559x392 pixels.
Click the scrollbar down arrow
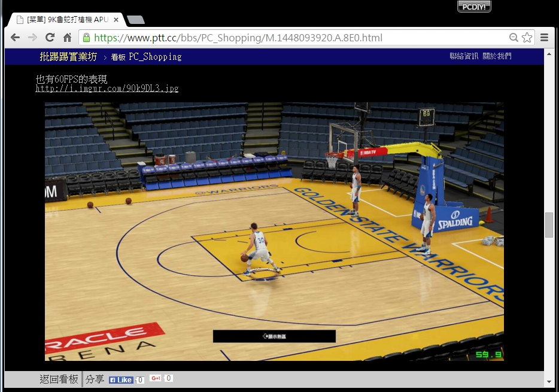[x=549, y=382]
